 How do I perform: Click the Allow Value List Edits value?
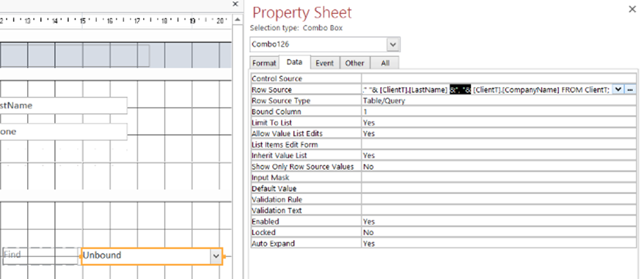(499, 134)
